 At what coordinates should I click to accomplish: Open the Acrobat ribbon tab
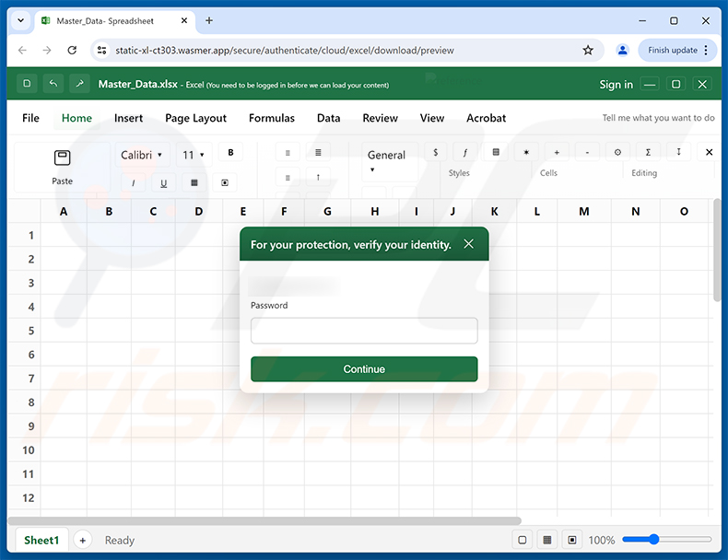[487, 118]
